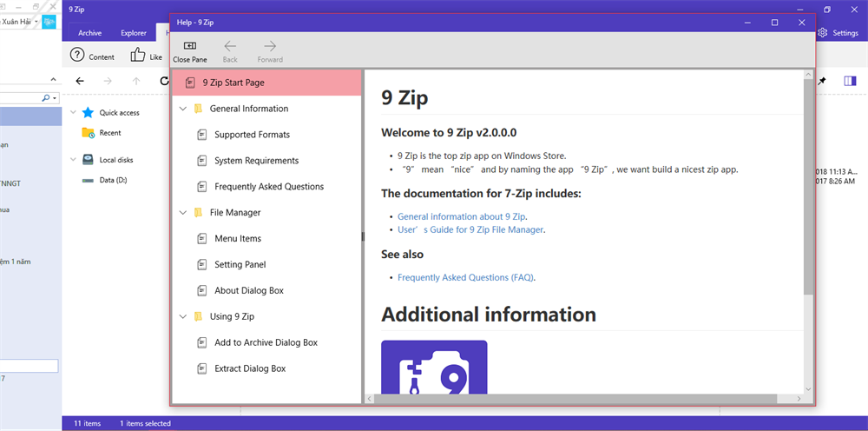Click the forward arrow in 9 Zip explorer
Screen dimensions: 868x431
coord(108,82)
